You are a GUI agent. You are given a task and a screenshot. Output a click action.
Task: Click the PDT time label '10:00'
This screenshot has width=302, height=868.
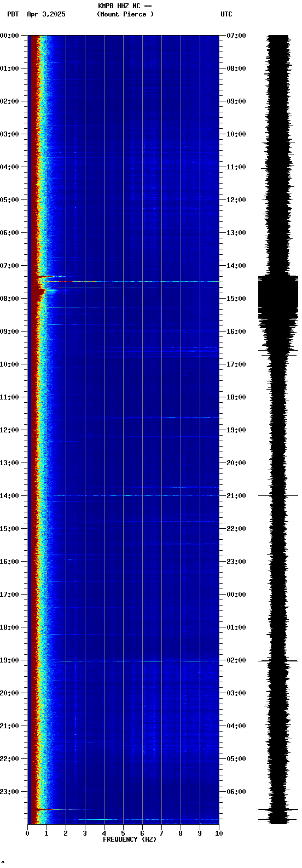pyautogui.click(x=9, y=364)
